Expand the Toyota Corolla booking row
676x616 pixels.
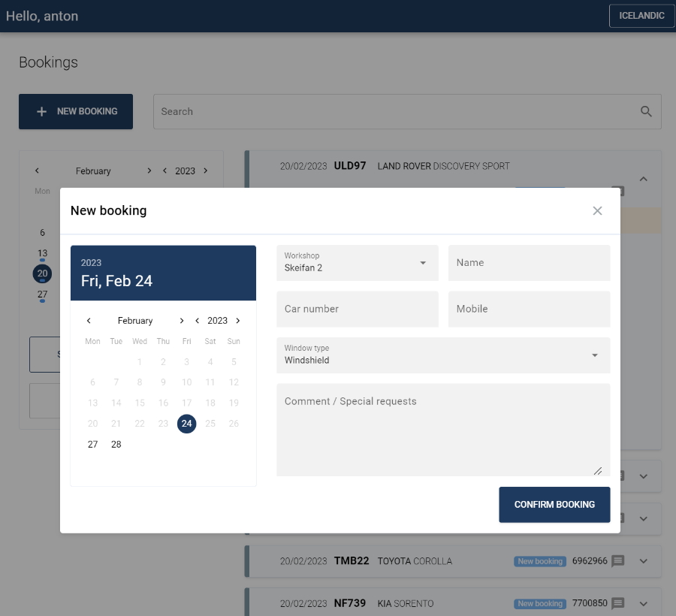pyautogui.click(x=643, y=561)
